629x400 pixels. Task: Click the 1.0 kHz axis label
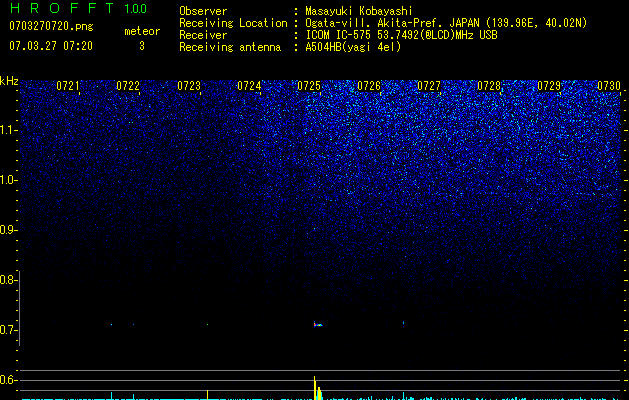coord(8,180)
